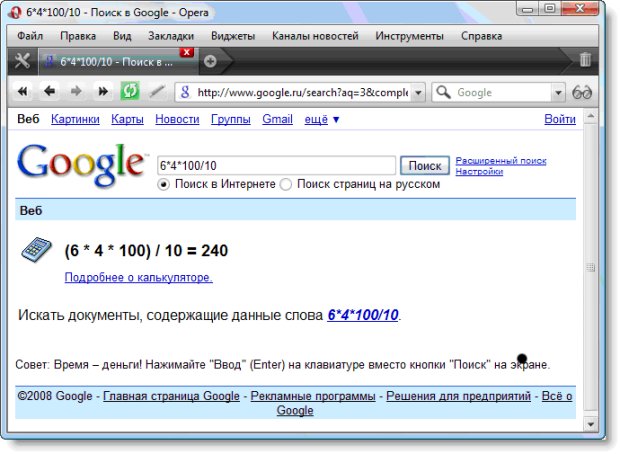Open the Новости link

click(x=177, y=119)
